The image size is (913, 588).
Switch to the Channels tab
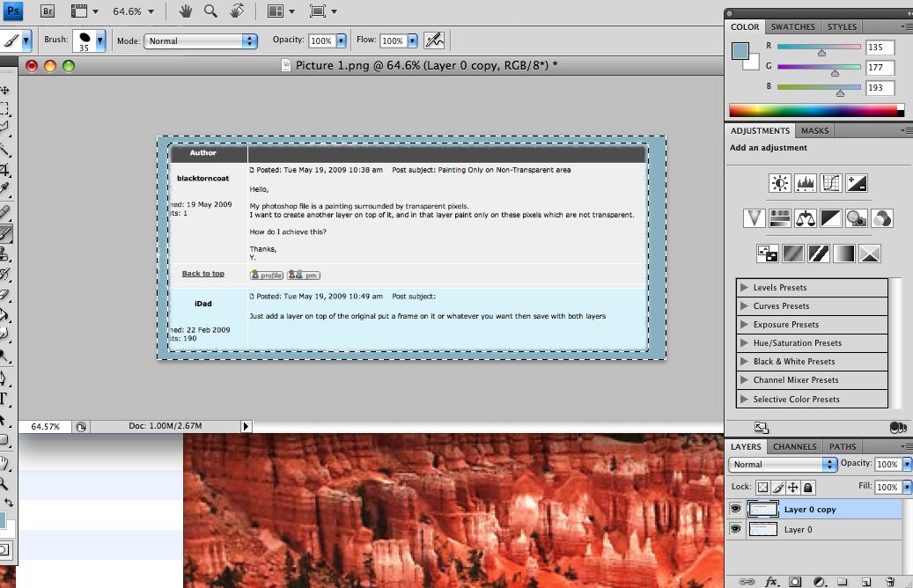click(x=795, y=446)
